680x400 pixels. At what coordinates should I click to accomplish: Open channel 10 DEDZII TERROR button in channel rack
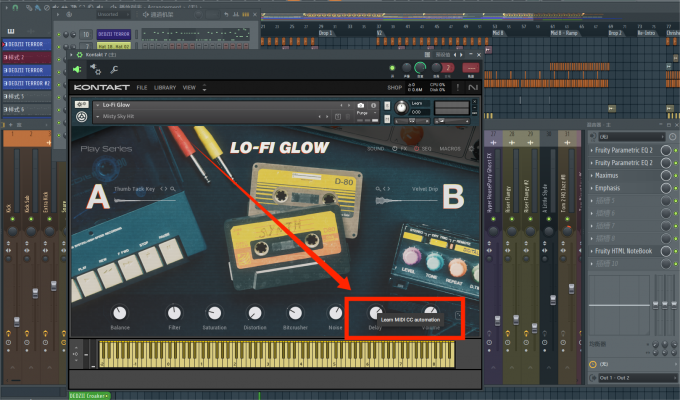(114, 34)
